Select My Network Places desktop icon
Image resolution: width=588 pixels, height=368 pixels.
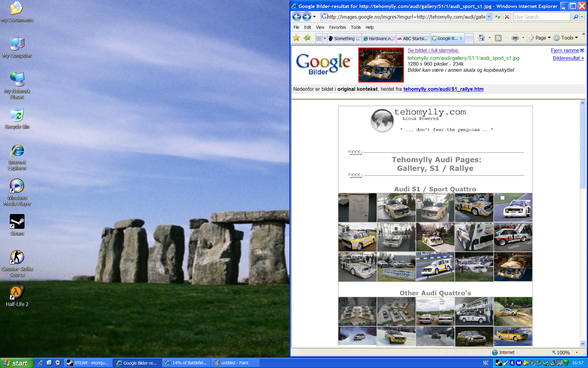17,85
